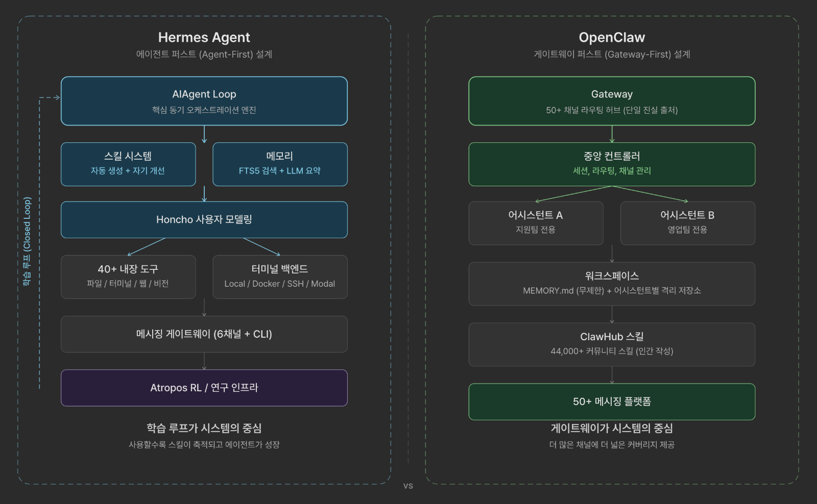The width and height of the screenshot is (817, 504).
Task: Expand the 워크스페이스 MEMORY.md block
Action: [612, 284]
